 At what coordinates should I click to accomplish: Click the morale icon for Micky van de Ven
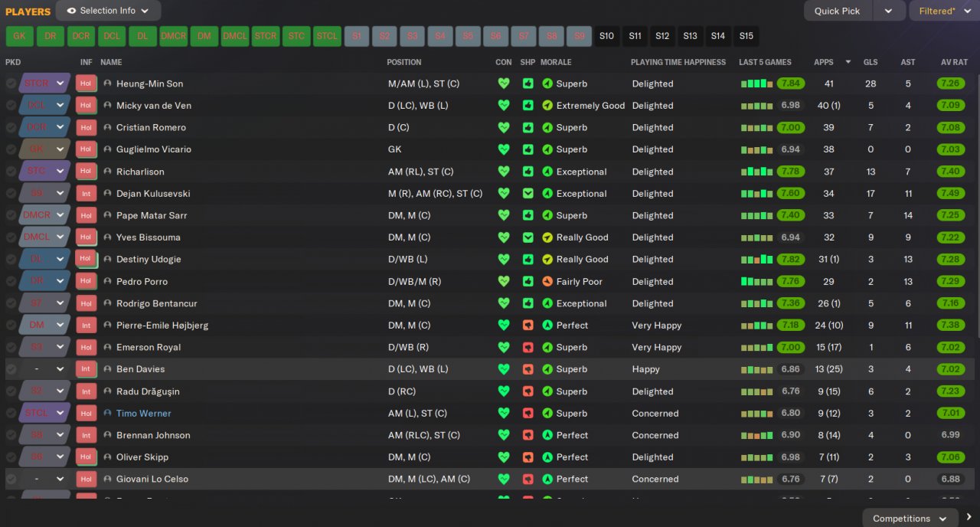pyautogui.click(x=547, y=106)
